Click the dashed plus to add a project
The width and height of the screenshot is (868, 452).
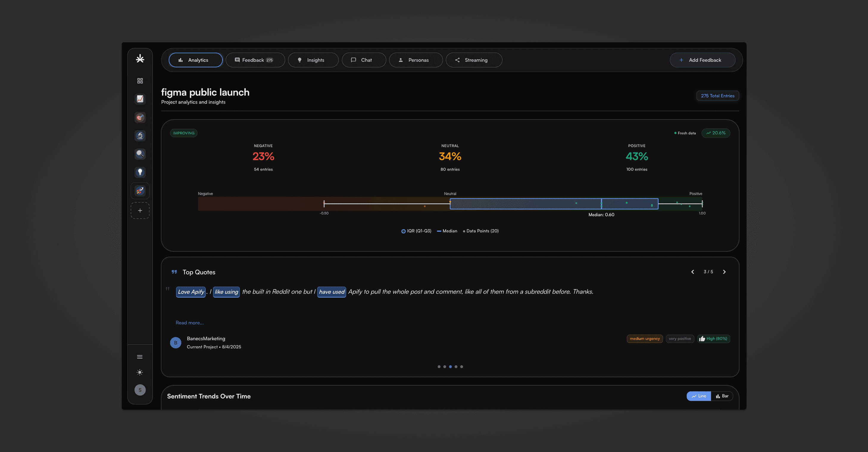tap(140, 210)
